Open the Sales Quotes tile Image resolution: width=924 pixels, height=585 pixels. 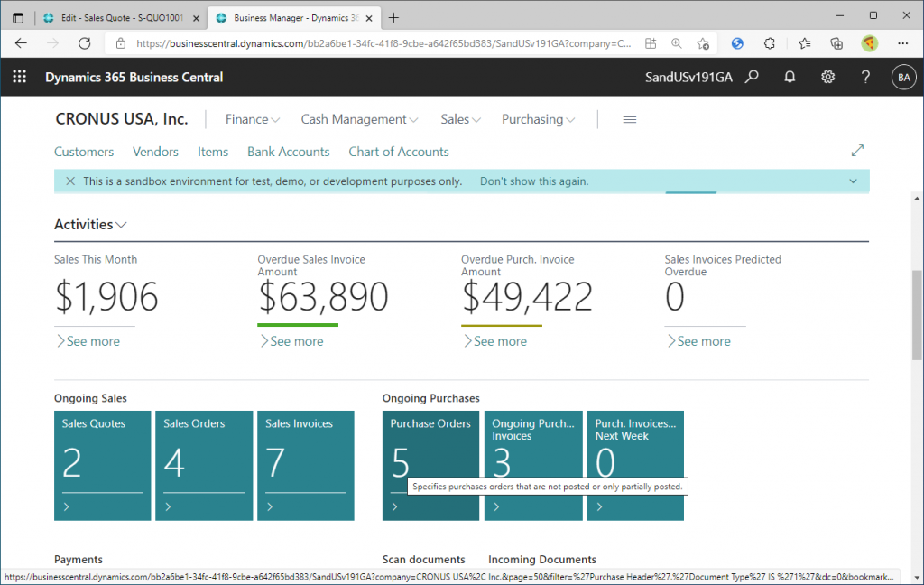pyautogui.click(x=102, y=466)
